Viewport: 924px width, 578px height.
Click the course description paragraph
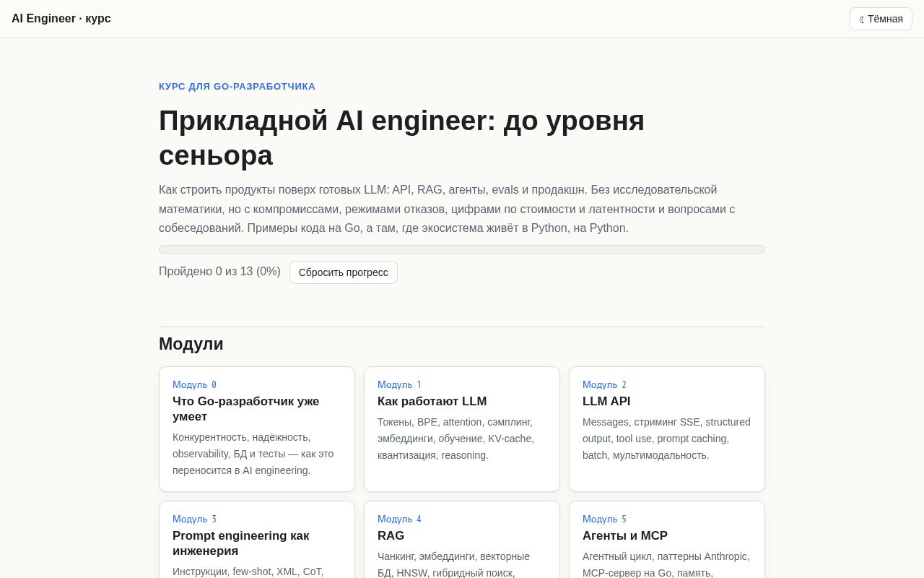pyautogui.click(x=448, y=209)
